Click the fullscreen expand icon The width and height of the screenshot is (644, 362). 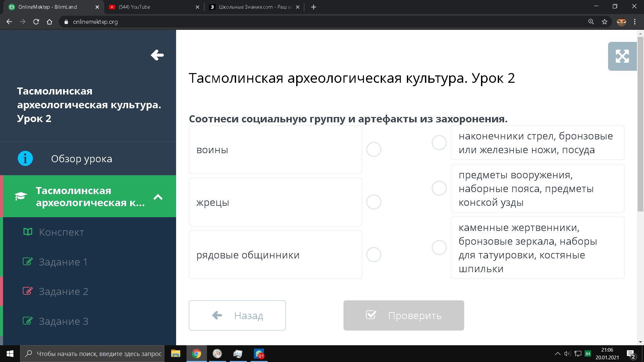(x=622, y=56)
